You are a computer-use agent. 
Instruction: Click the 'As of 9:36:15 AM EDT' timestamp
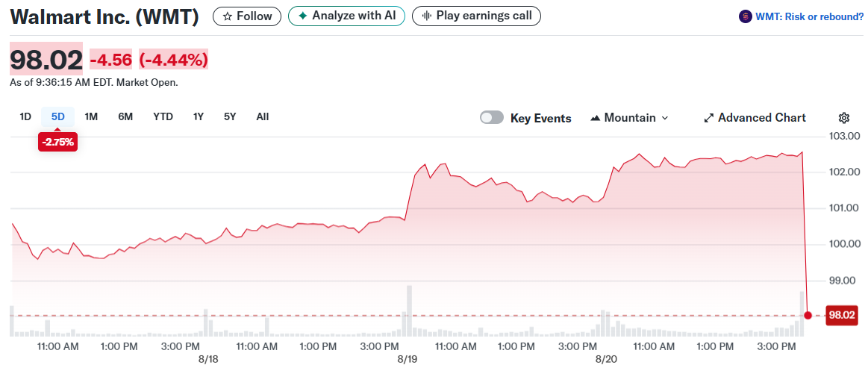94,82
